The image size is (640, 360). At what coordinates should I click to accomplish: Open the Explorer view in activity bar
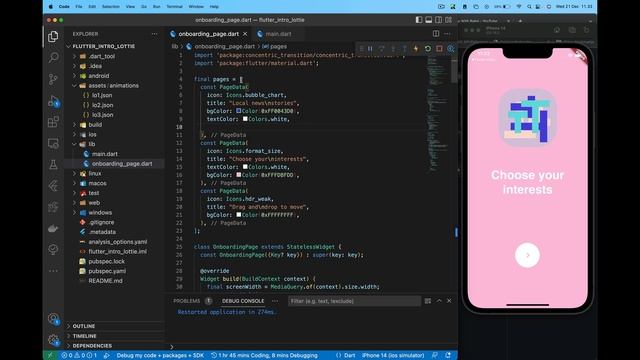pyautogui.click(x=53, y=36)
